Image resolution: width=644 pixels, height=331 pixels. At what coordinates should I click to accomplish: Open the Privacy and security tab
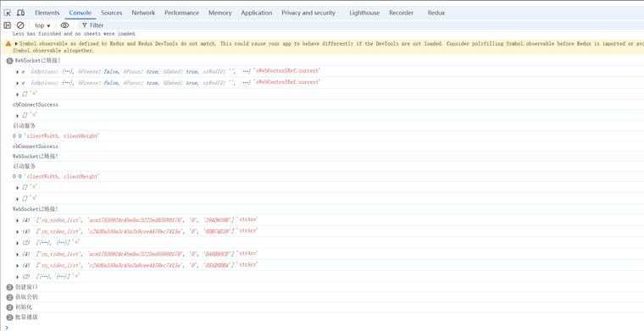tap(308, 13)
